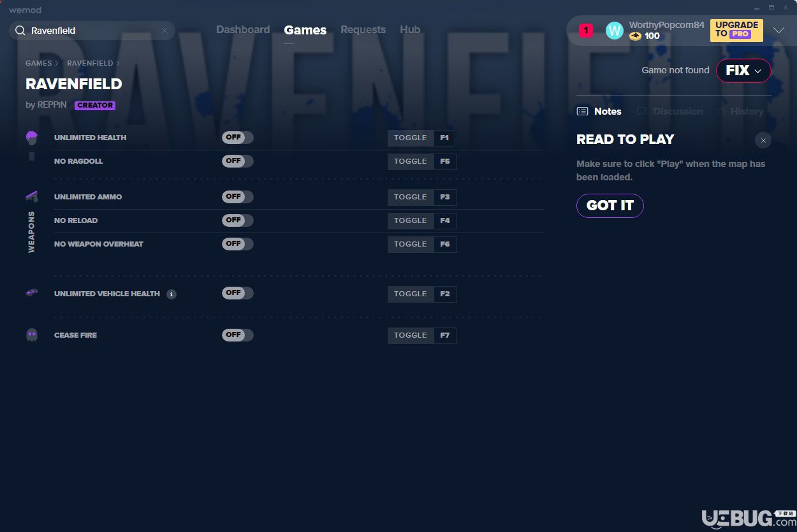This screenshot has width=797, height=532.
Task: Click the GOT IT button
Action: click(x=610, y=205)
